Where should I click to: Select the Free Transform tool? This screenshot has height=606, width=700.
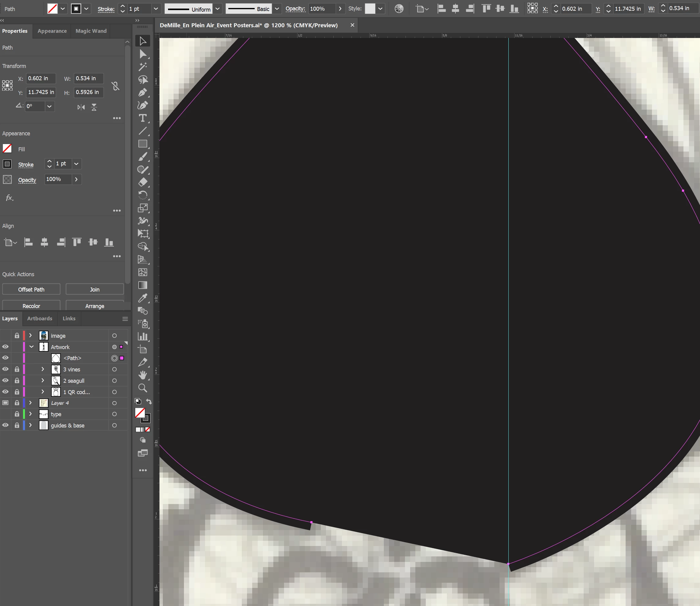(x=143, y=234)
